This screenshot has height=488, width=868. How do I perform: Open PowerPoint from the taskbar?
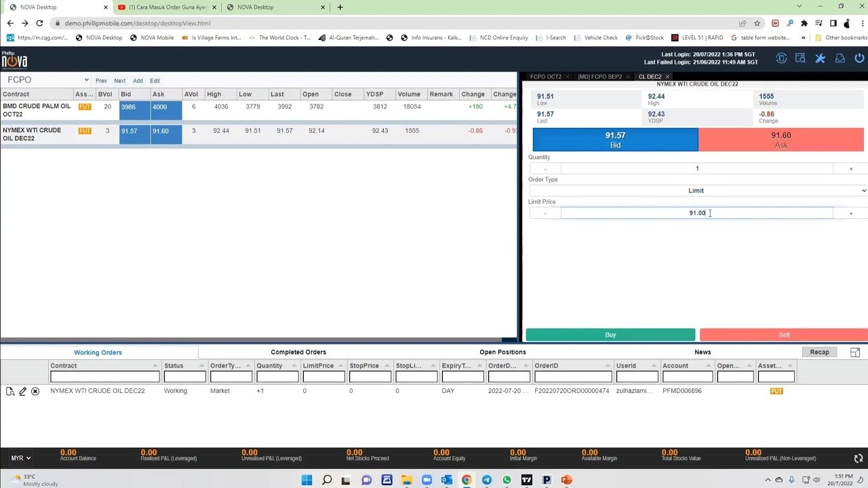(x=567, y=480)
